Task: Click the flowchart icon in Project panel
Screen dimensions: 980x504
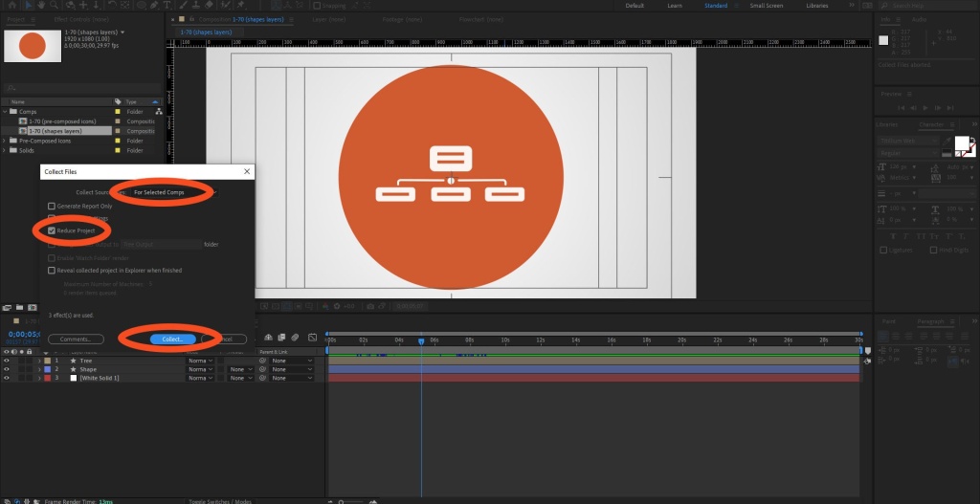Action: click(159, 111)
